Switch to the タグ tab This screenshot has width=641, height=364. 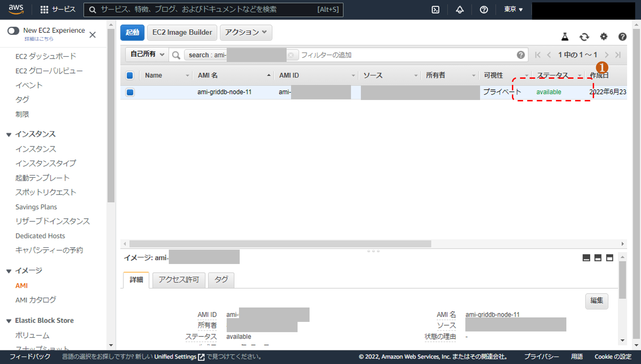221,280
